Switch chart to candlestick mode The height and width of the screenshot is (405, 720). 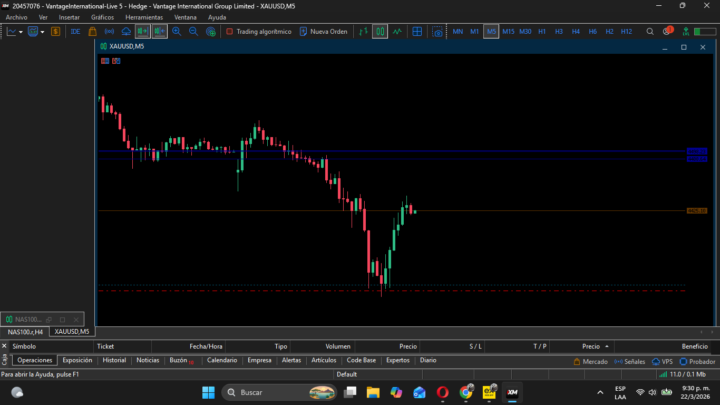[x=380, y=32]
